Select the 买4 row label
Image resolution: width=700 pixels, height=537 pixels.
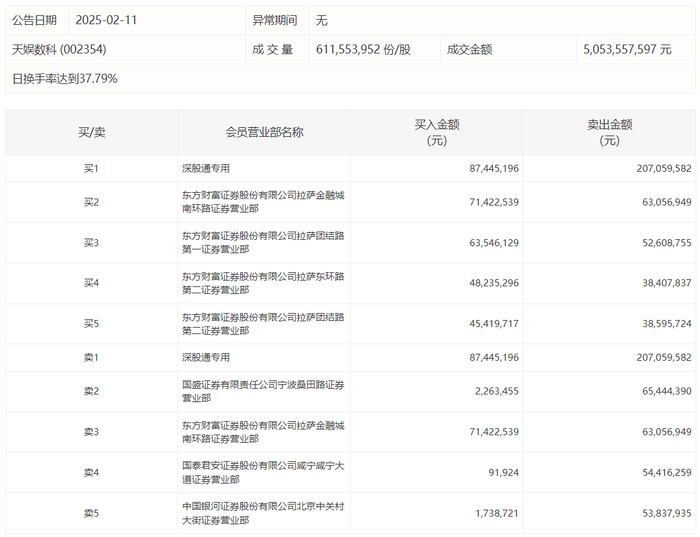coord(92,283)
